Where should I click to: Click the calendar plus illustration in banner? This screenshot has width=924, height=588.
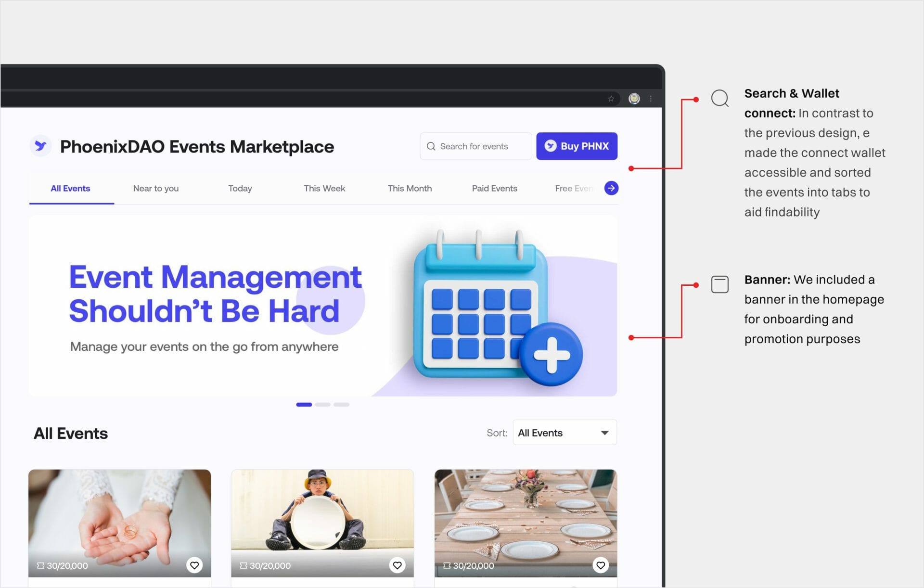[498, 308]
